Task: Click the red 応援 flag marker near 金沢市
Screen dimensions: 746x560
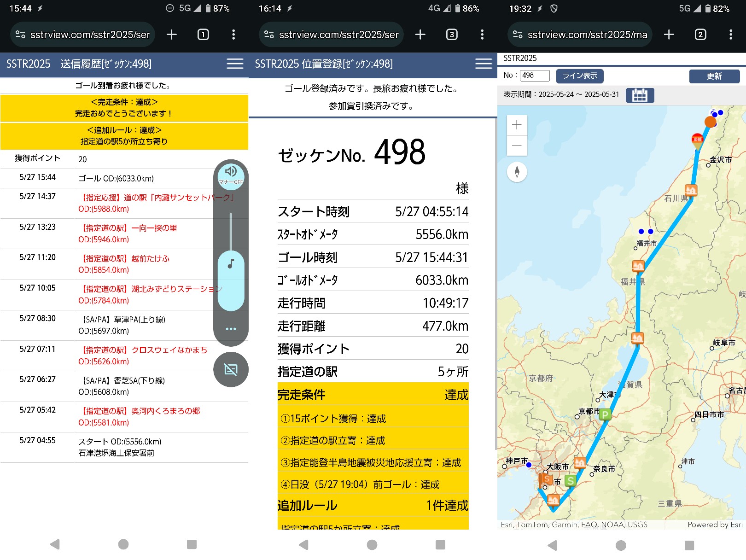Action: [x=698, y=140]
